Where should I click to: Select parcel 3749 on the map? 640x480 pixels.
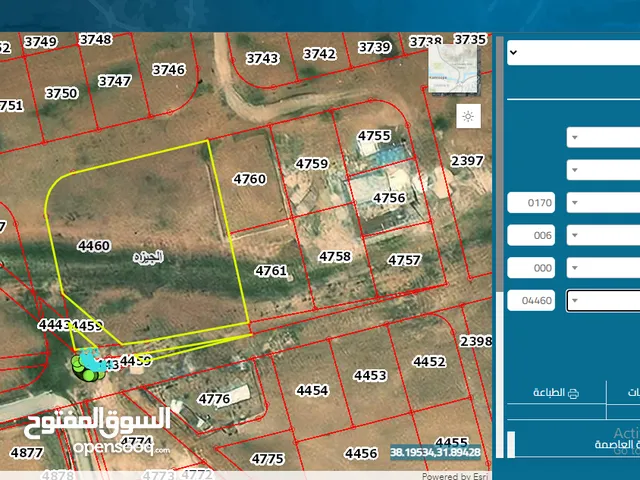[41, 42]
